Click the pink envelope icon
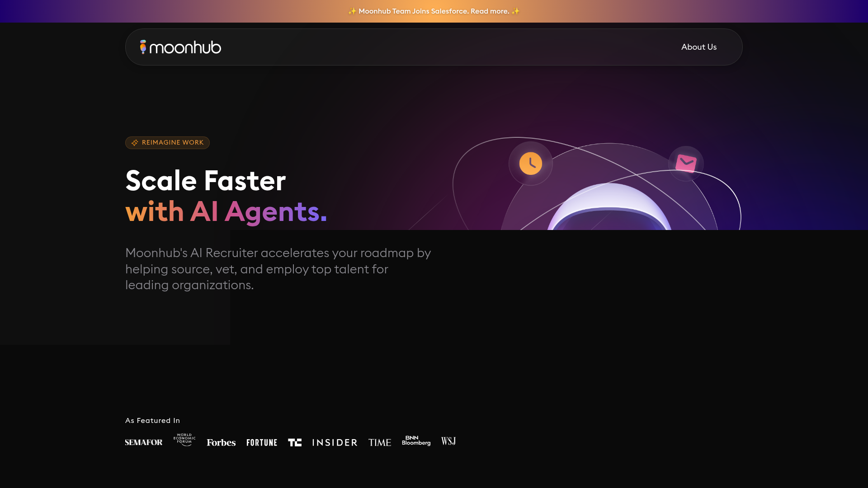Viewport: 868px width, 488px height. [x=686, y=164]
